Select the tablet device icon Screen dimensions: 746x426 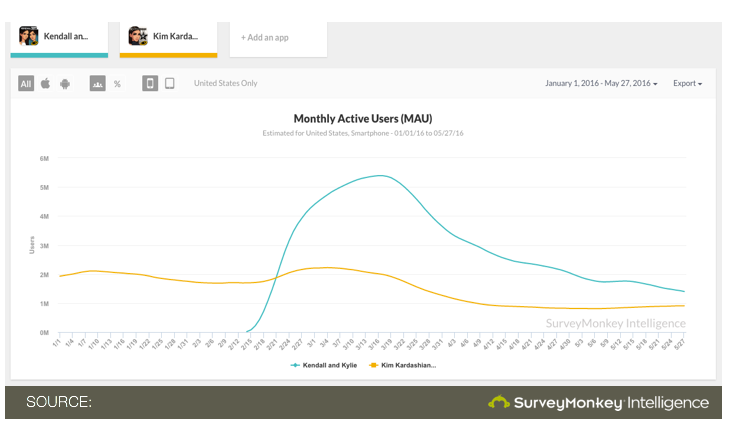[x=169, y=84]
